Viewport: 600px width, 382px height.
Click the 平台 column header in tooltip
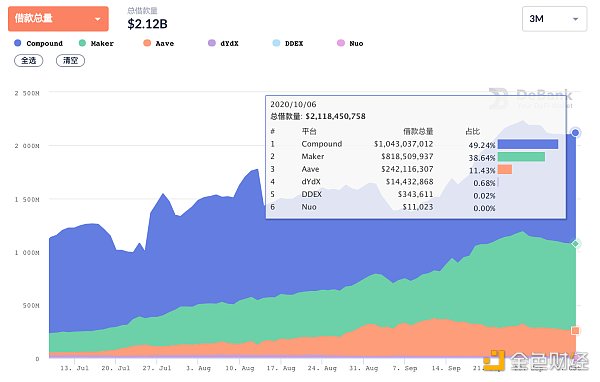[x=309, y=132]
